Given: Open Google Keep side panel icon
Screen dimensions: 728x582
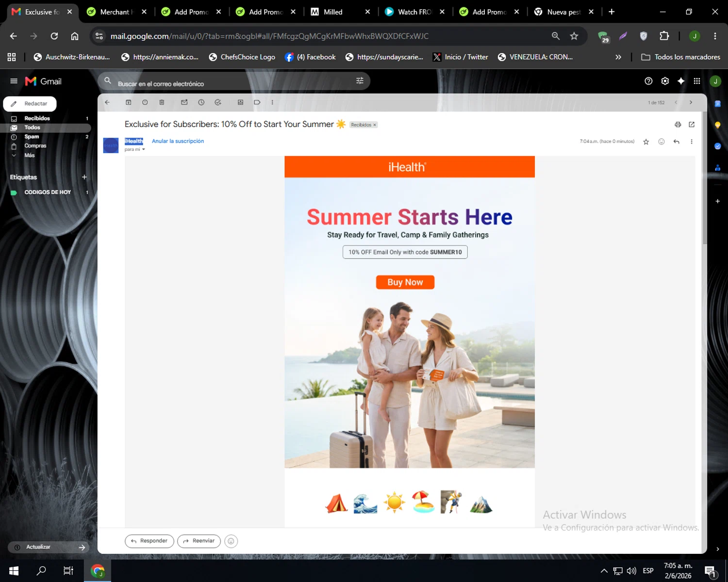Looking at the screenshot, I should (x=718, y=125).
